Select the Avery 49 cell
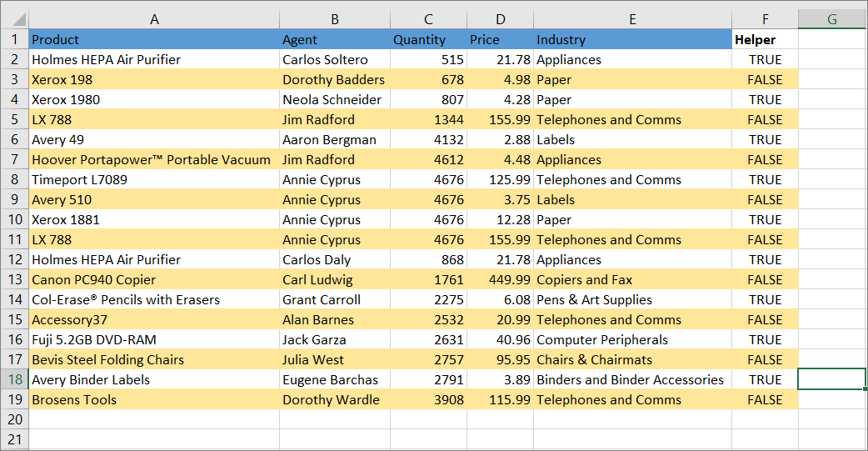Image resolution: width=868 pixels, height=451 pixels. coord(154,139)
